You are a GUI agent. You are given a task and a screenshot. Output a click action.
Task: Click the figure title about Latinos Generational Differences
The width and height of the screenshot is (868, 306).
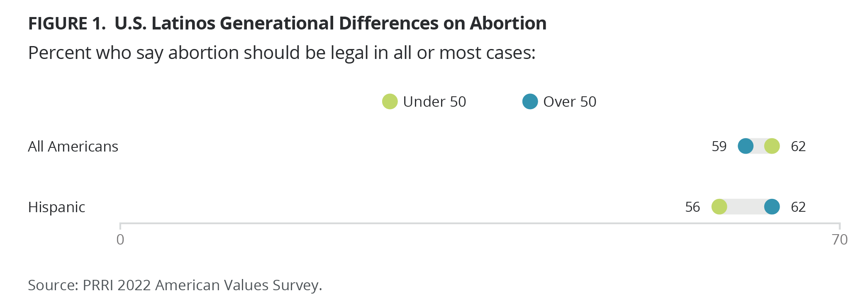[287, 23]
